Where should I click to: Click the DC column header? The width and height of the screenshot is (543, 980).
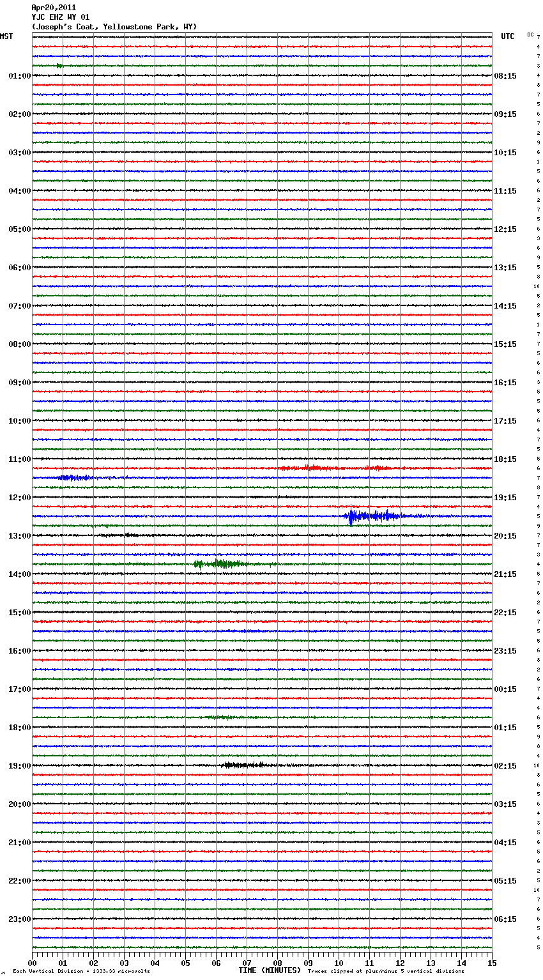(530, 34)
